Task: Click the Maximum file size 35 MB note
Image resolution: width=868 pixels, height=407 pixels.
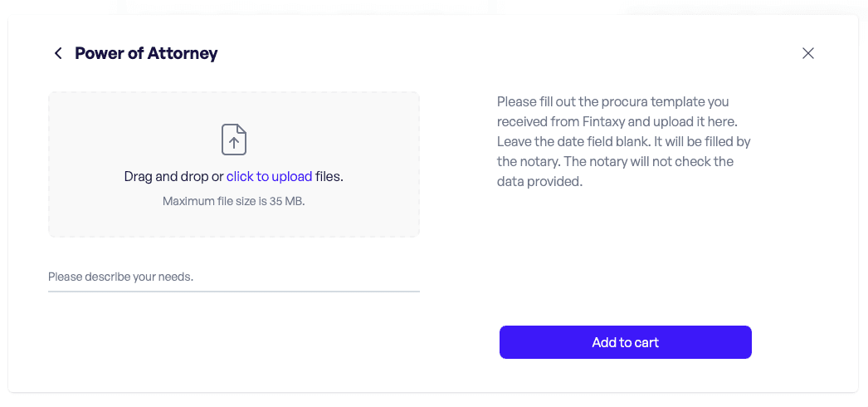Action: 233,201
